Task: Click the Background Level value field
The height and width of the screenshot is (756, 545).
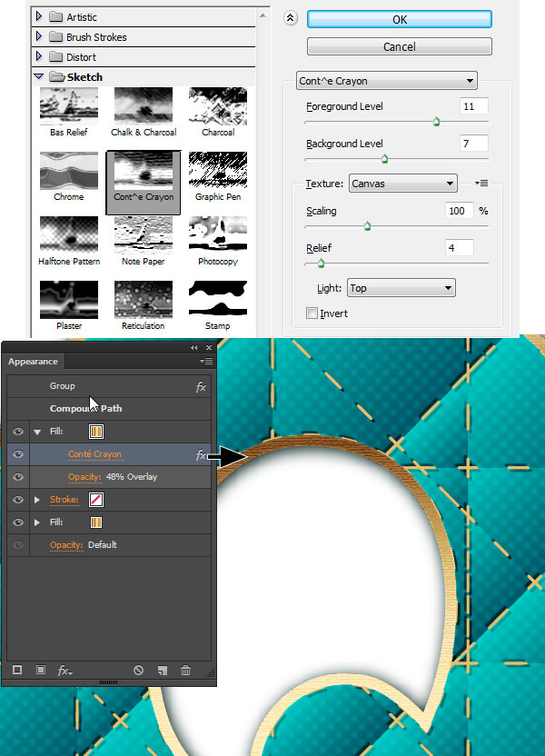Action: coord(473,144)
